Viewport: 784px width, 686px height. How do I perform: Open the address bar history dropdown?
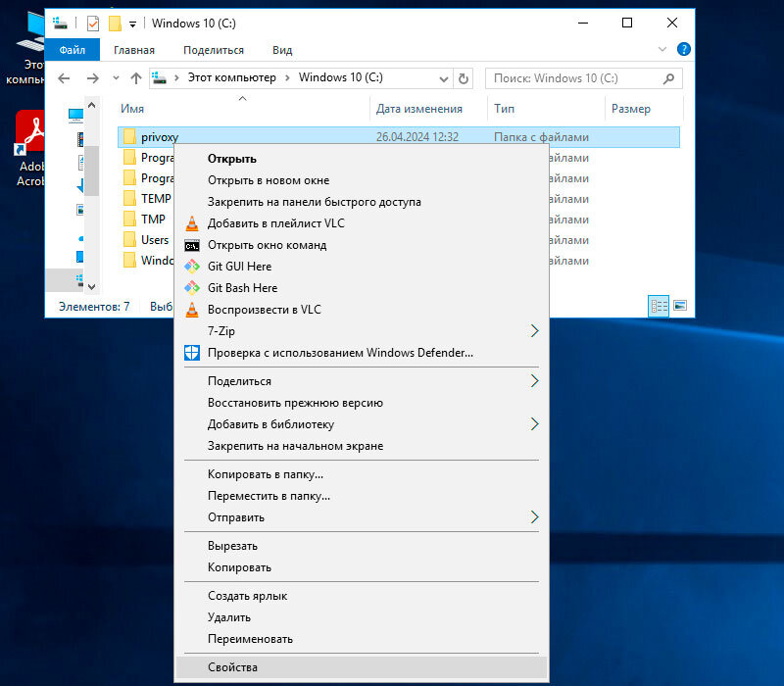coord(444,79)
